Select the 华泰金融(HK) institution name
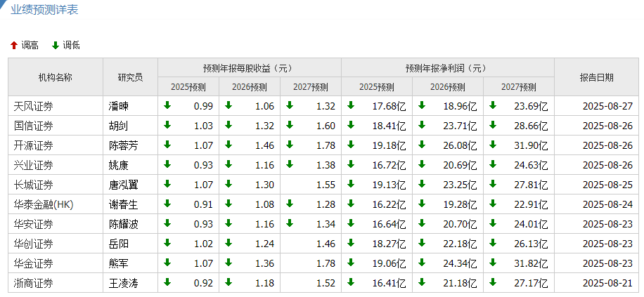This screenshot has width=644, height=297. point(44,204)
